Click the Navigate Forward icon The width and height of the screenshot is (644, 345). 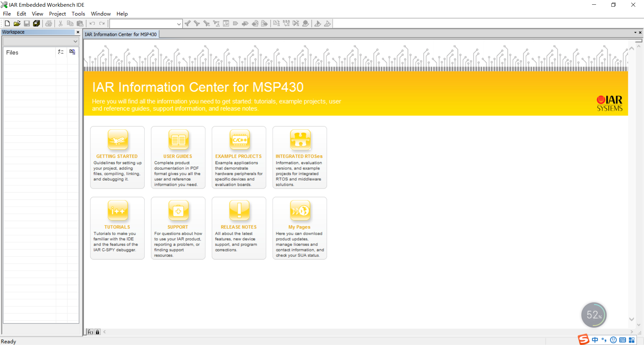pyautogui.click(x=265, y=23)
